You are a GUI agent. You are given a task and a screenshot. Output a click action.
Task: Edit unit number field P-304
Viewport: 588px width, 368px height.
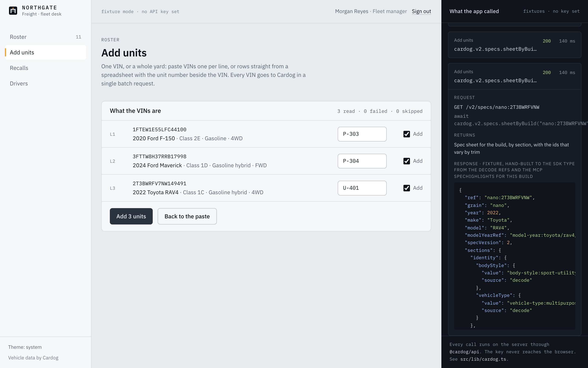point(362,161)
